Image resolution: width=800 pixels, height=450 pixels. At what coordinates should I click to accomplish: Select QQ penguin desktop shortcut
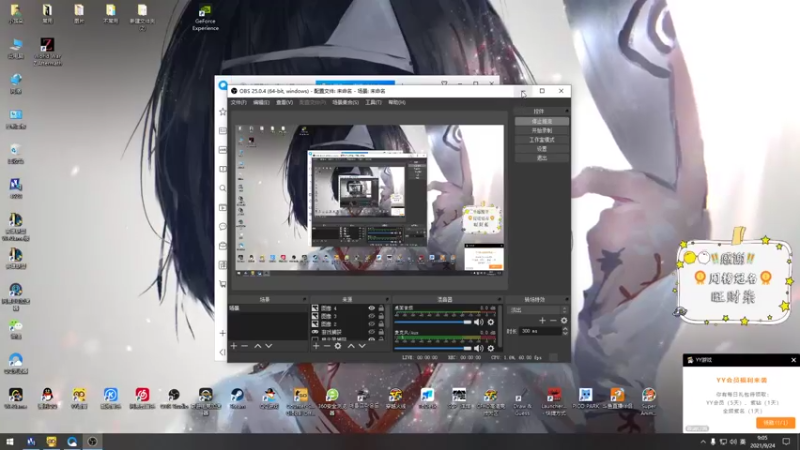[47, 398]
